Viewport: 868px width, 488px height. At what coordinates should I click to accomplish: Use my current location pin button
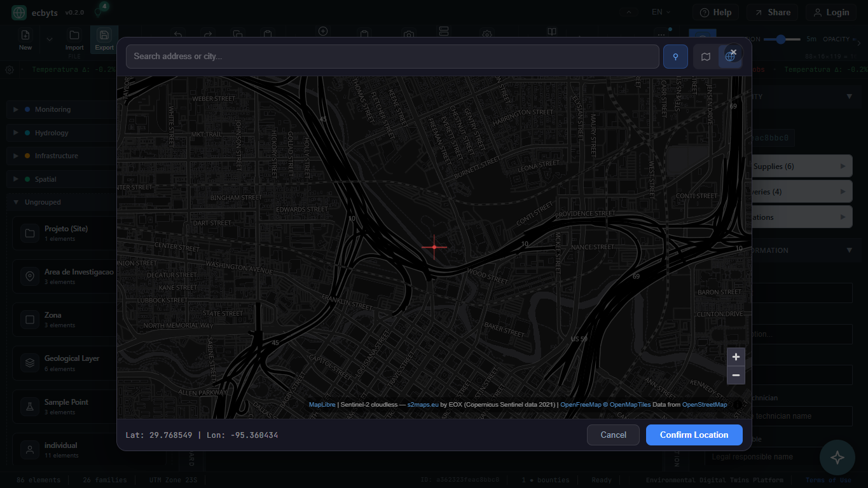(675, 57)
